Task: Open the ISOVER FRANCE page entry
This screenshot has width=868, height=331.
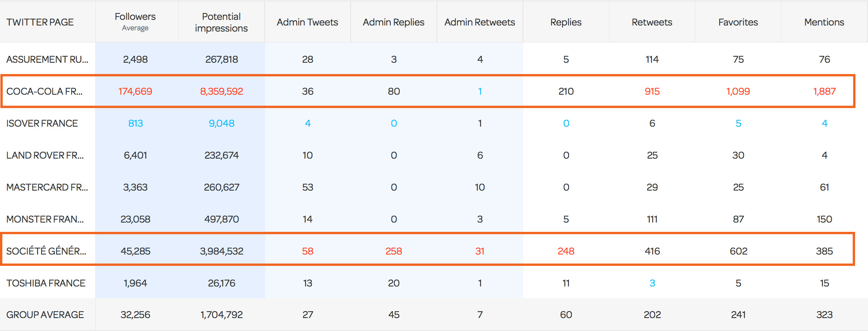Action: (42, 123)
